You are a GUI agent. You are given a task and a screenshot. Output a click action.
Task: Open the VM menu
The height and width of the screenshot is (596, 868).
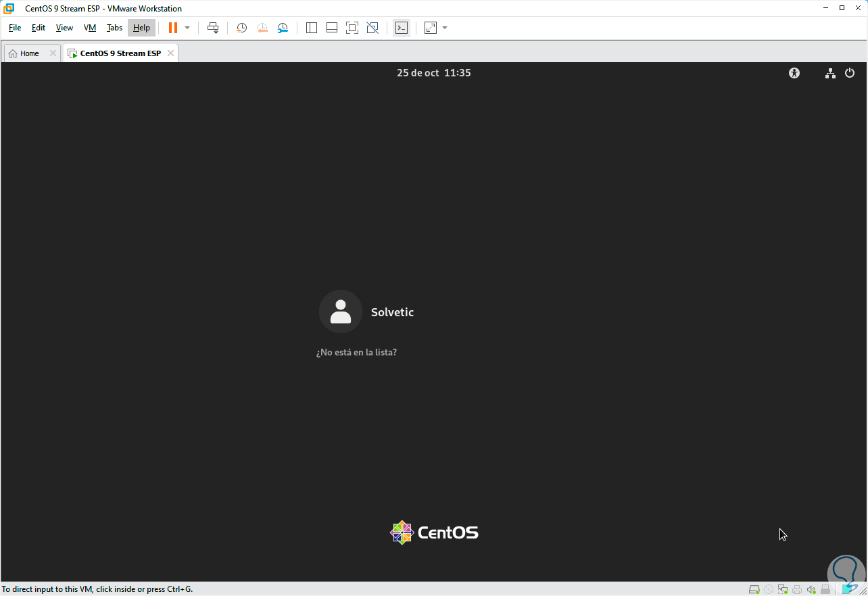[x=90, y=28]
